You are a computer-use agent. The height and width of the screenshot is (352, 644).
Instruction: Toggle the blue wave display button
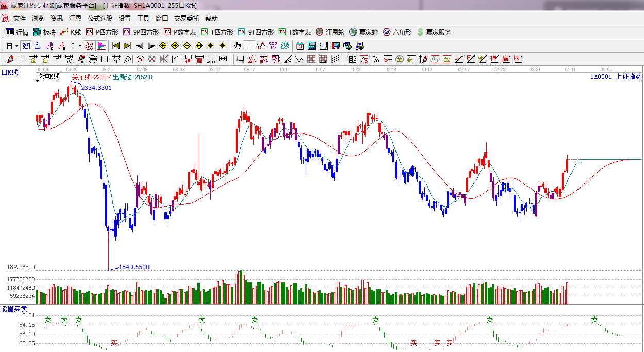pos(26,46)
